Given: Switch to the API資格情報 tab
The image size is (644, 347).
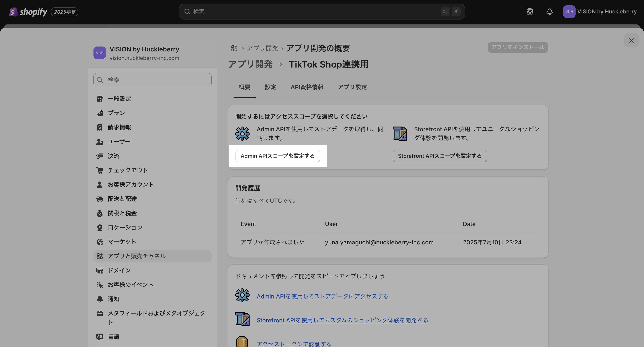Looking at the screenshot, I should [x=307, y=87].
